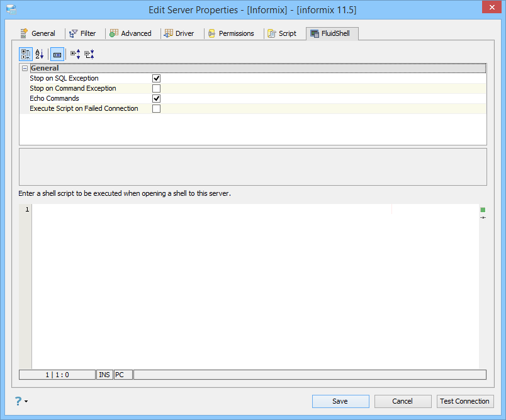
Task: Collapse the General property category
Action: coord(25,69)
